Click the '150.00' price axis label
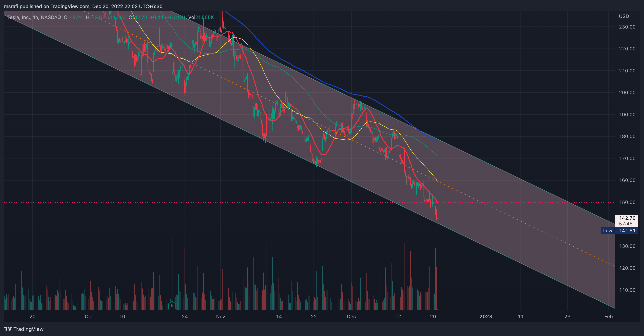The width and height of the screenshot is (644, 336). (x=627, y=202)
